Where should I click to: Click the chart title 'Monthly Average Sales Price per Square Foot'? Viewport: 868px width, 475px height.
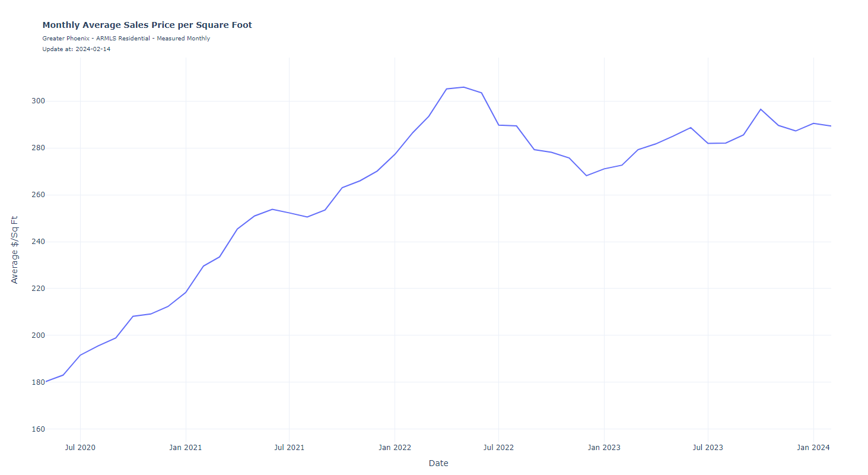[147, 25]
